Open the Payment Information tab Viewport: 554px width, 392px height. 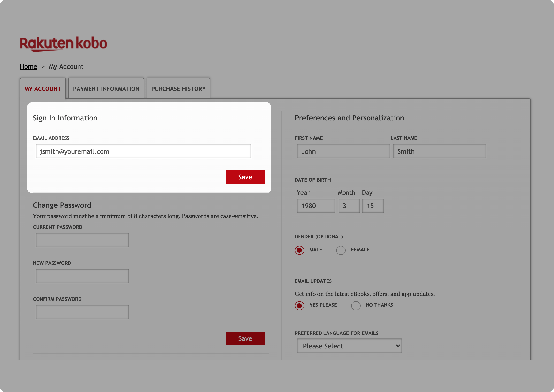(x=106, y=89)
